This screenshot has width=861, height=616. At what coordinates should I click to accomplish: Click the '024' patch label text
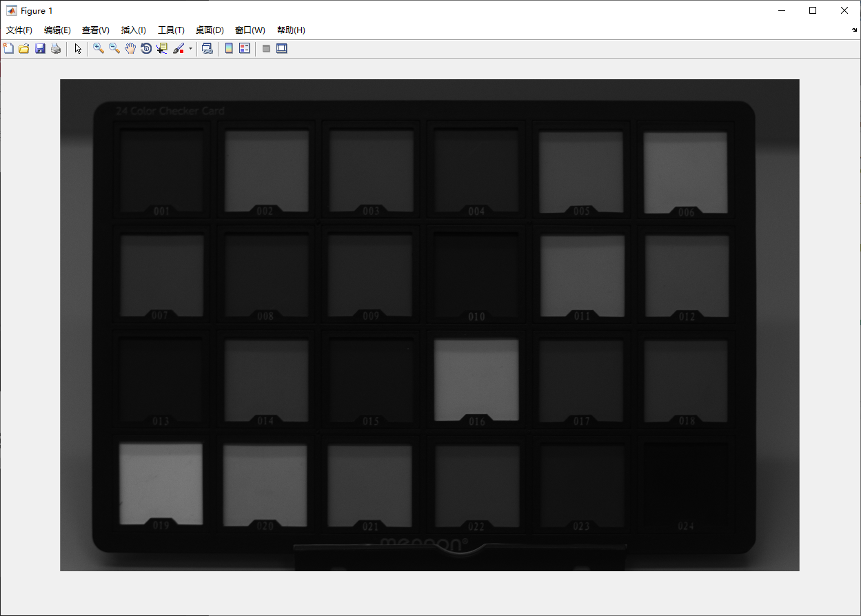686,526
